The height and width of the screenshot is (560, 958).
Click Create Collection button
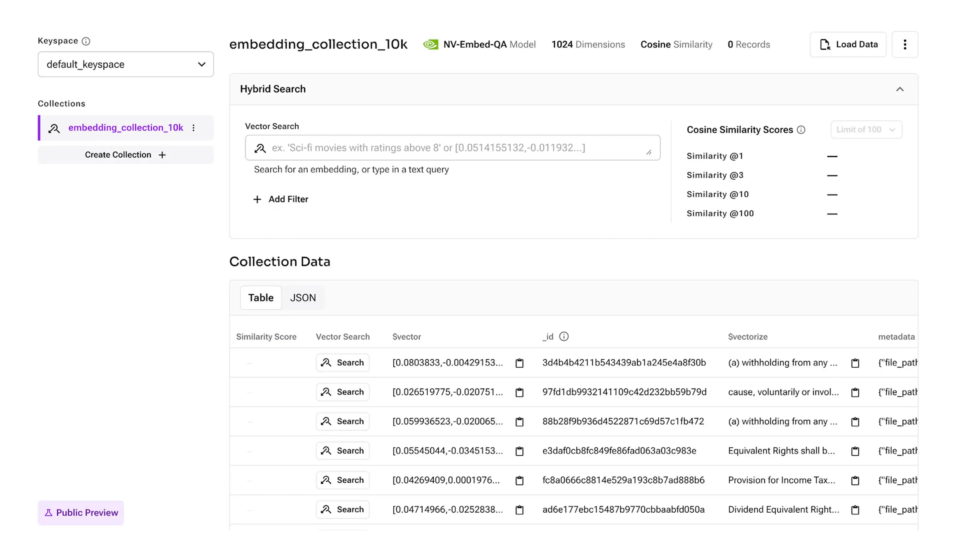[125, 155]
